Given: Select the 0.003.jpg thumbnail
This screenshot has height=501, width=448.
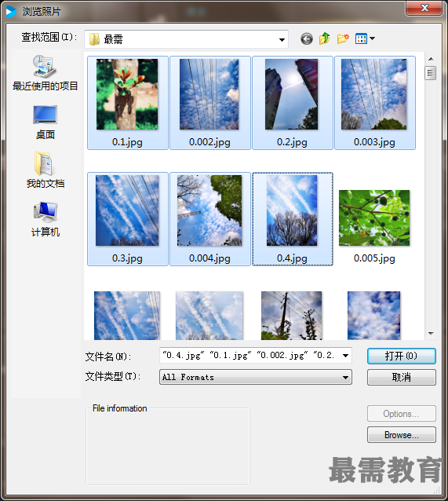Looking at the screenshot, I should (374, 94).
